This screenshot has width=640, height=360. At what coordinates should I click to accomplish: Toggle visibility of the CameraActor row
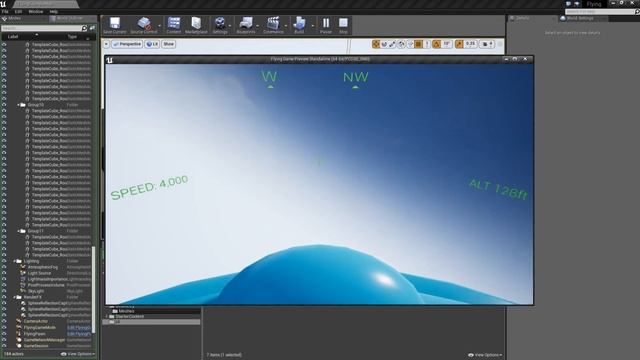[4, 321]
